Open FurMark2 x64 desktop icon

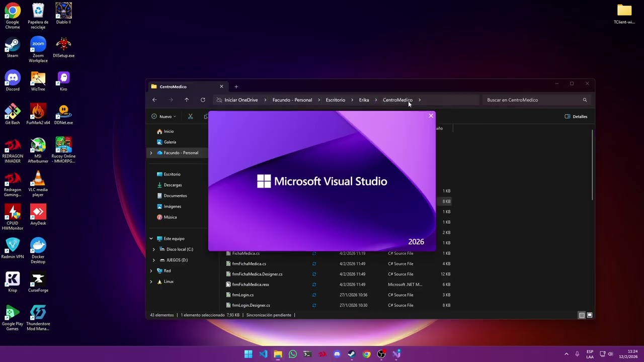pyautogui.click(x=38, y=114)
